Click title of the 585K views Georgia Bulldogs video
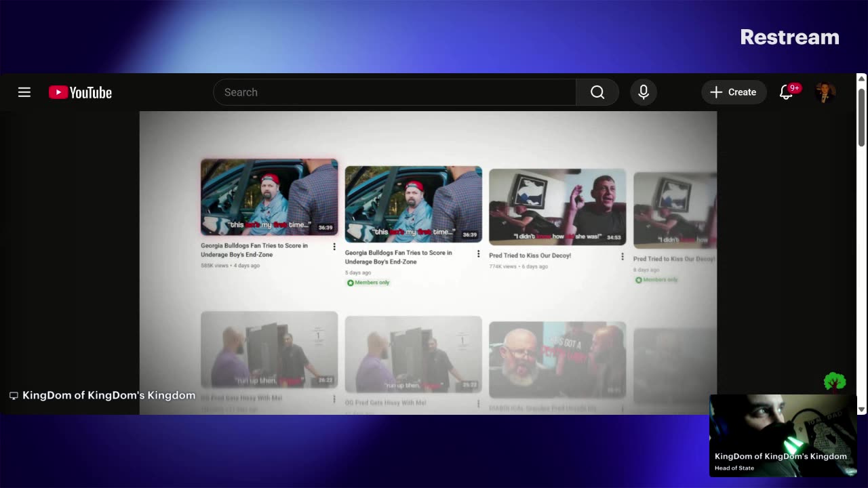The image size is (868, 488). point(254,249)
